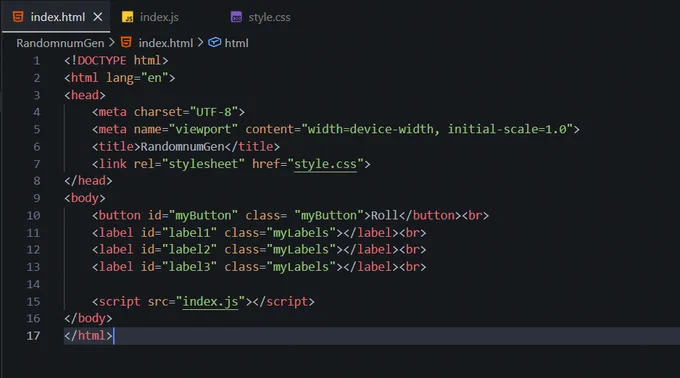Click "viewport" name value on line 5
The height and width of the screenshot is (378, 680).
203,129
